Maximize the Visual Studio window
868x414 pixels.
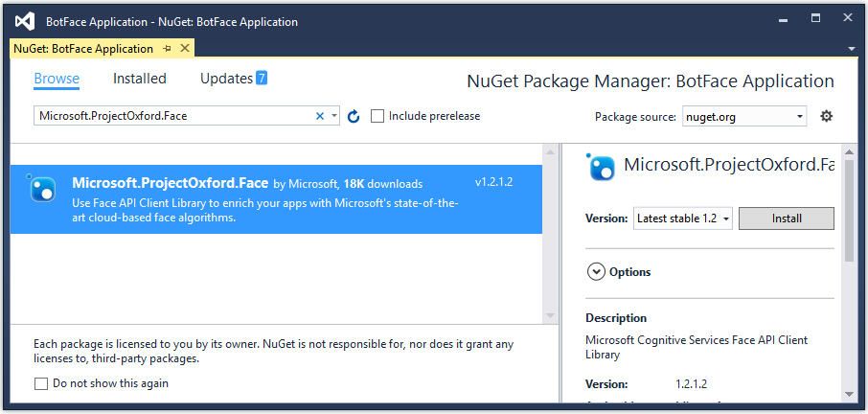(815, 18)
